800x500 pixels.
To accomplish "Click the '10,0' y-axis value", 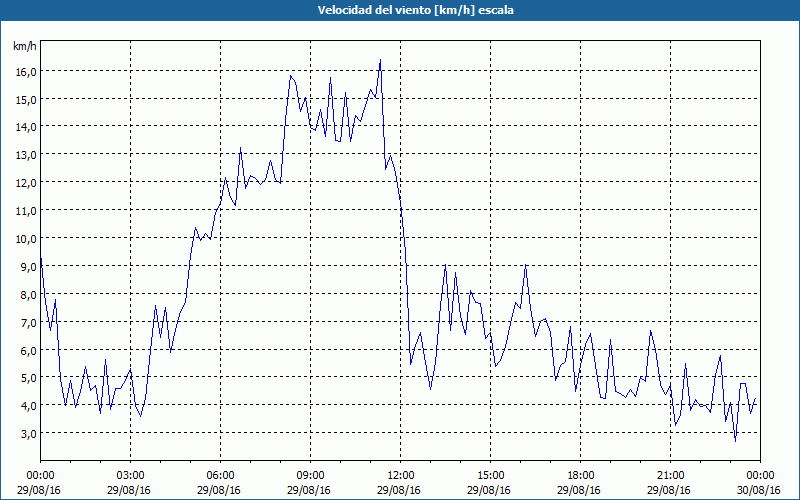I will (x=26, y=239).
